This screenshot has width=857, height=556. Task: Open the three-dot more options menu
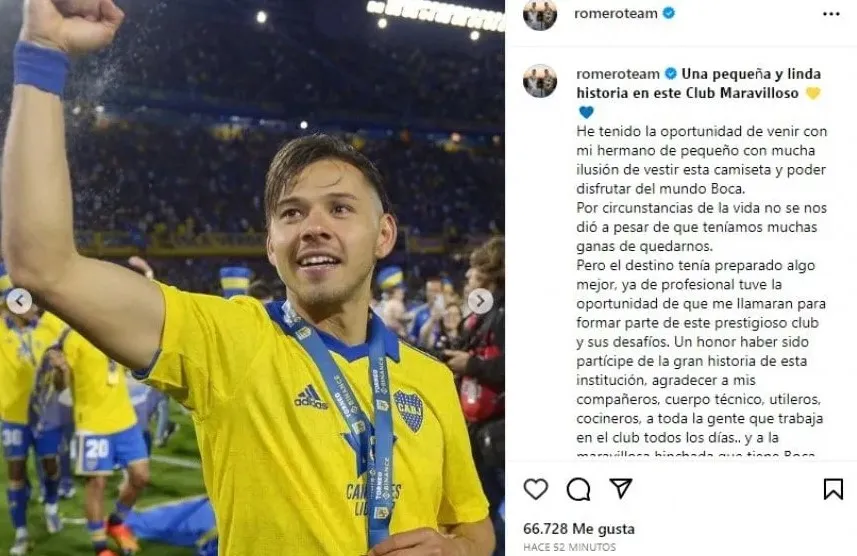tap(831, 14)
